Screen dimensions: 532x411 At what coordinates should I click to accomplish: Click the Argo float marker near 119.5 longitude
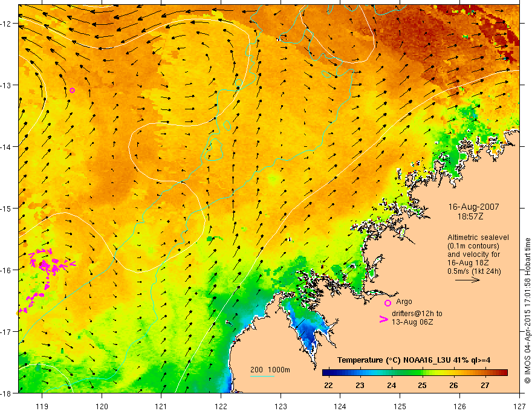click(73, 90)
